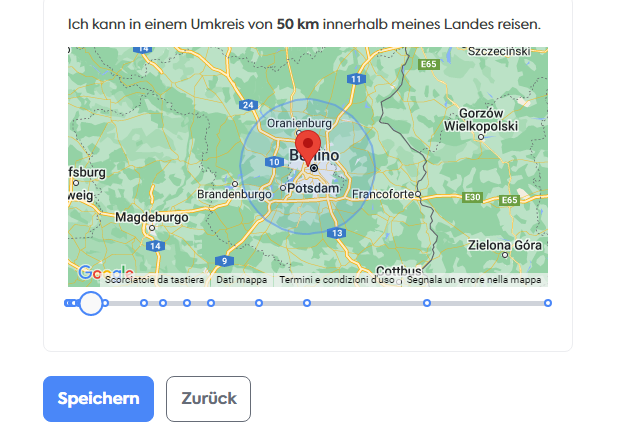
Task: Click the Potsdam city label on map
Action: 313,188
